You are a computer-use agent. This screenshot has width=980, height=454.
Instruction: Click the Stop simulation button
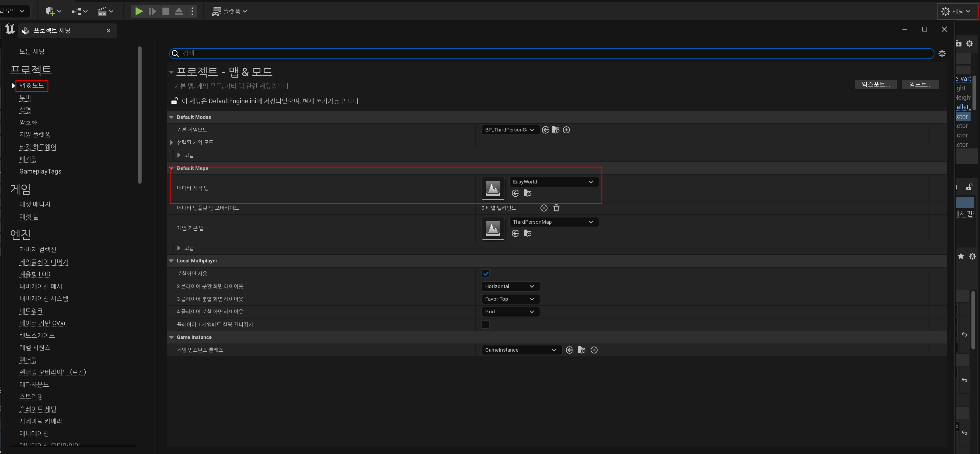[166, 11]
